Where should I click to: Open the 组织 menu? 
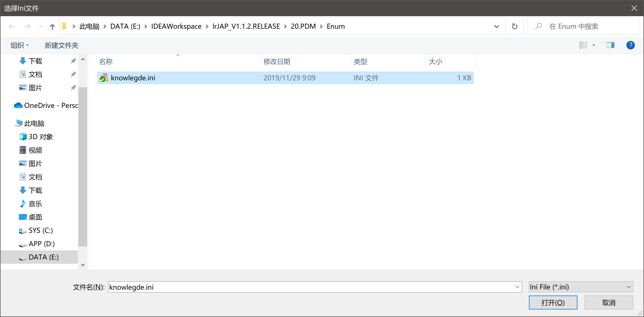coord(19,45)
